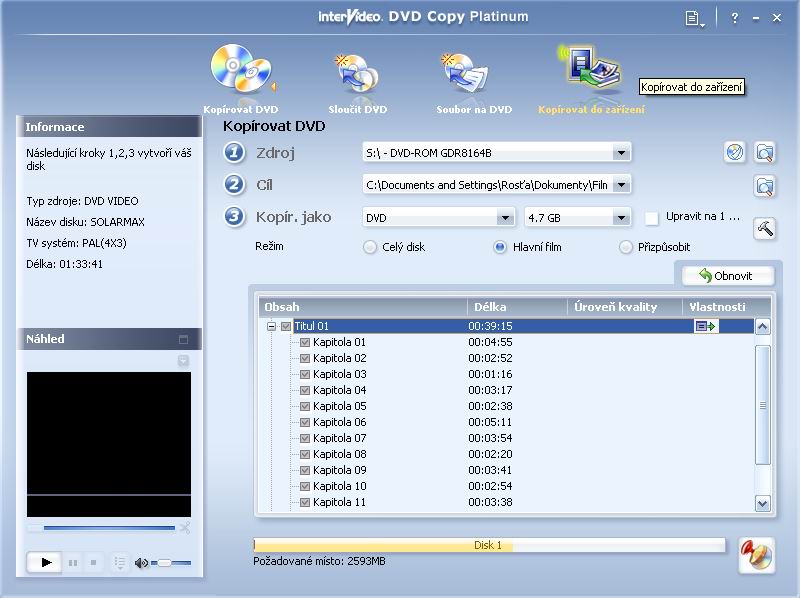Open help with the question mark icon
This screenshot has height=598, width=800.
click(x=734, y=18)
